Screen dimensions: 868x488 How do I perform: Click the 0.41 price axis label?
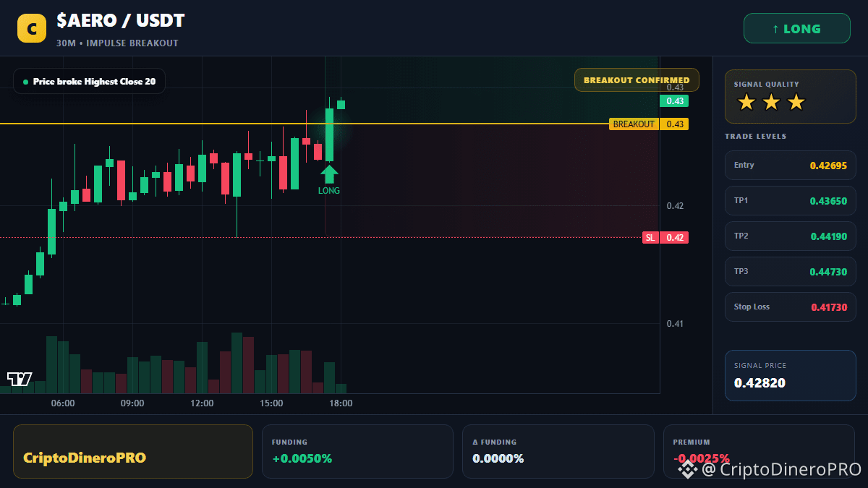tap(675, 324)
